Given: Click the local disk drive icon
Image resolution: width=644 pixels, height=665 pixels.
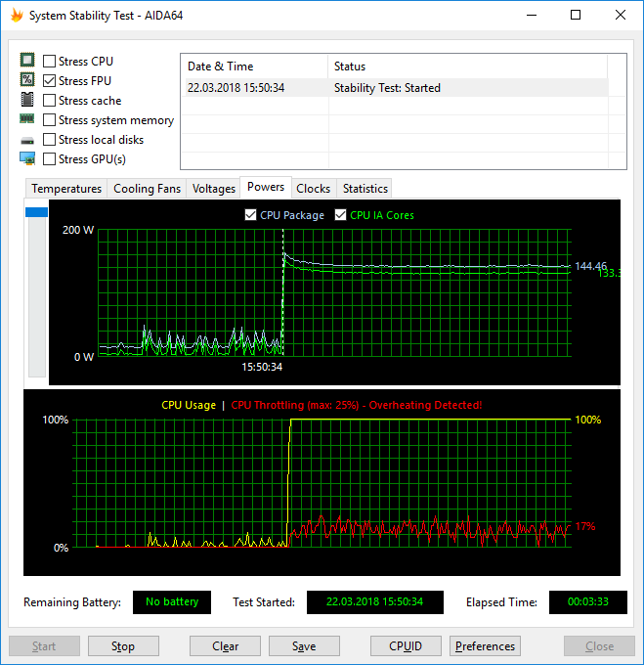Looking at the screenshot, I should 27,141.
